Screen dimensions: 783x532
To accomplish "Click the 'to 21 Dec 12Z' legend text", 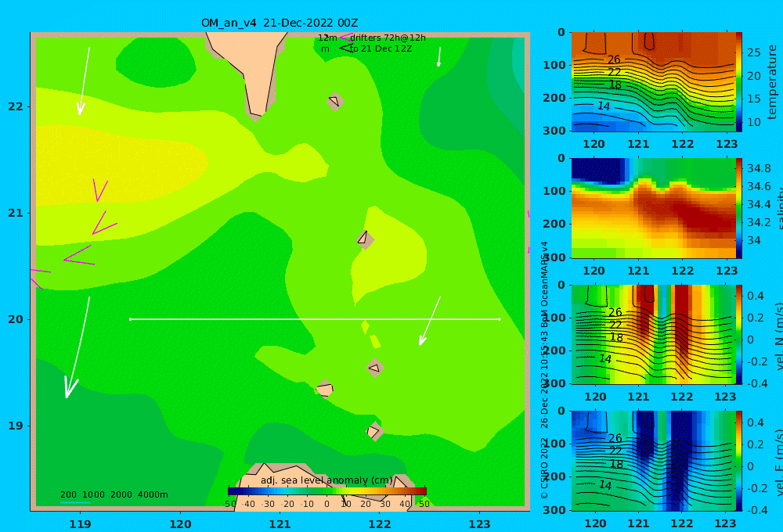I will (x=381, y=49).
